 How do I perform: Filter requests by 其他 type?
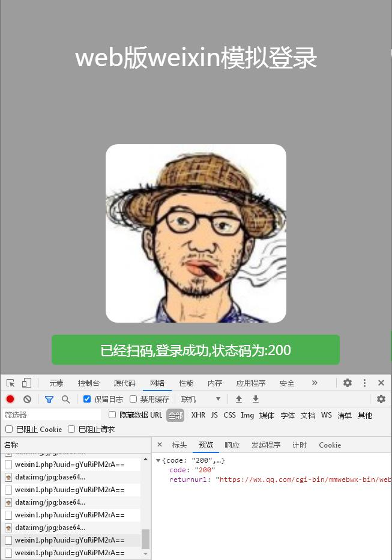click(365, 415)
